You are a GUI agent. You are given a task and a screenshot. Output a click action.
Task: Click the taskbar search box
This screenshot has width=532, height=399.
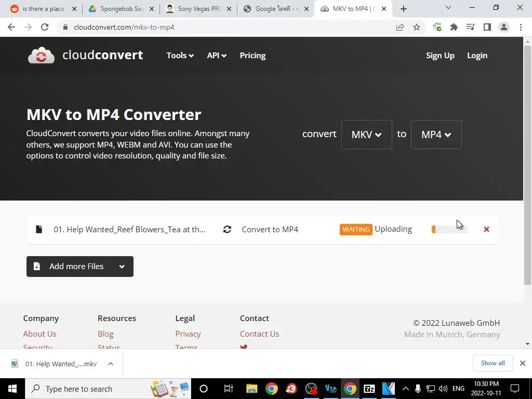pyautogui.click(x=108, y=389)
